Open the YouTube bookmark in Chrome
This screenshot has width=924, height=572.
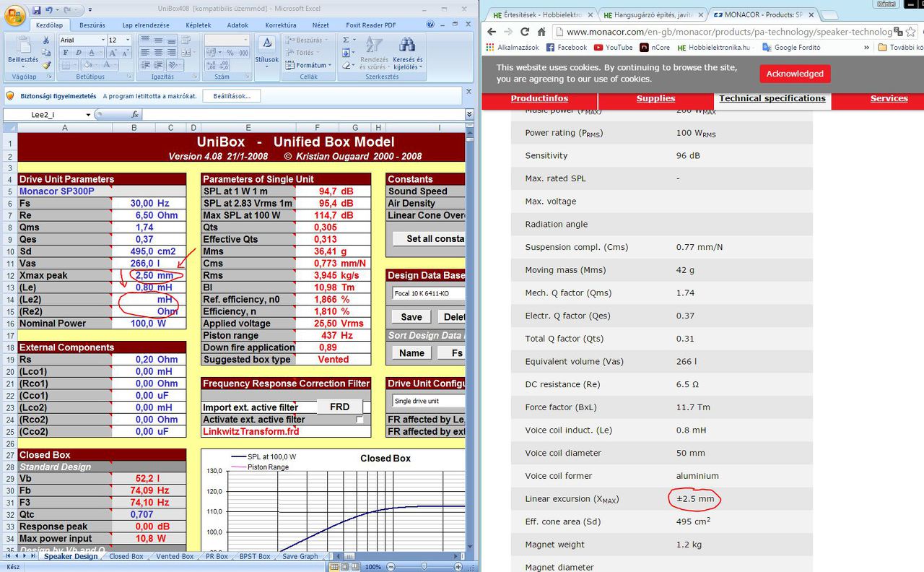(613, 48)
